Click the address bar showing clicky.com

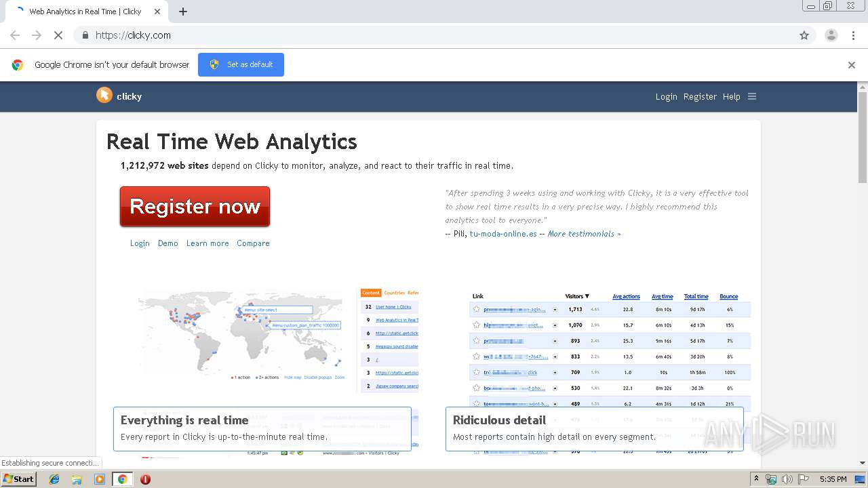click(434, 35)
